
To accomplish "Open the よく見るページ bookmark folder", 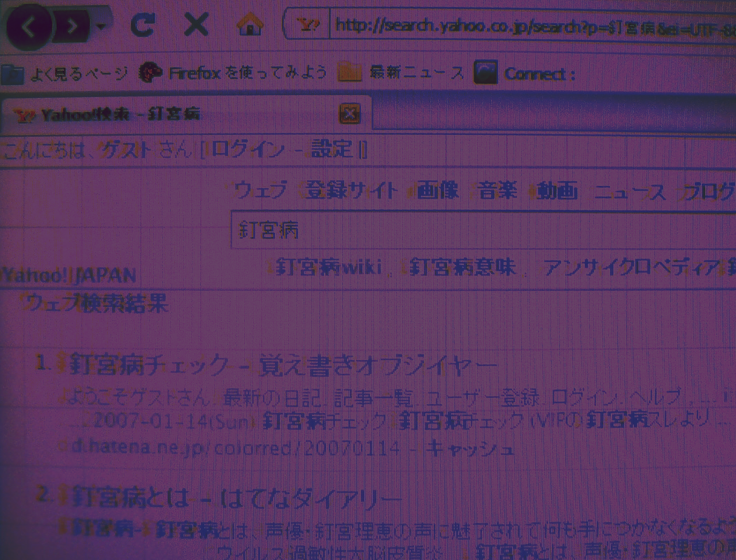I will (x=64, y=73).
